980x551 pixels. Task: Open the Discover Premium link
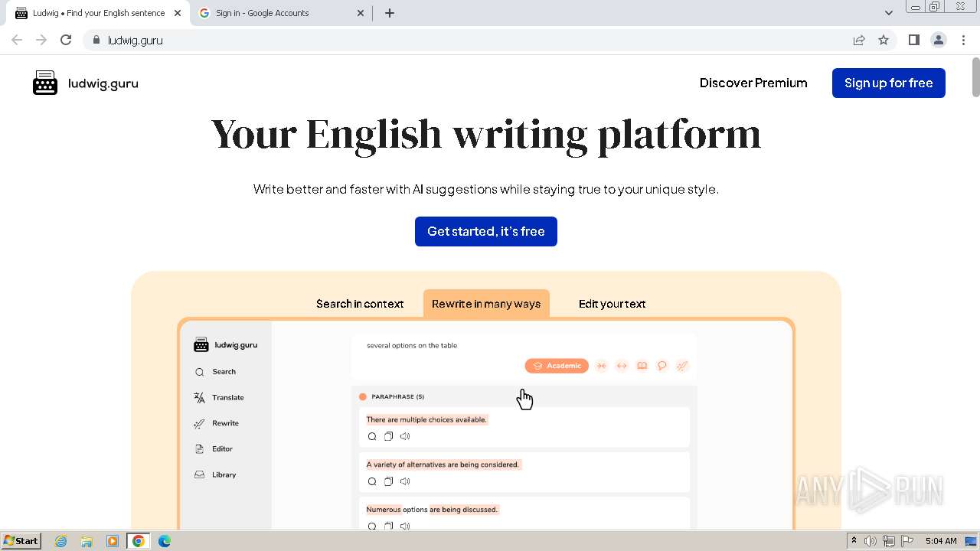[753, 83]
